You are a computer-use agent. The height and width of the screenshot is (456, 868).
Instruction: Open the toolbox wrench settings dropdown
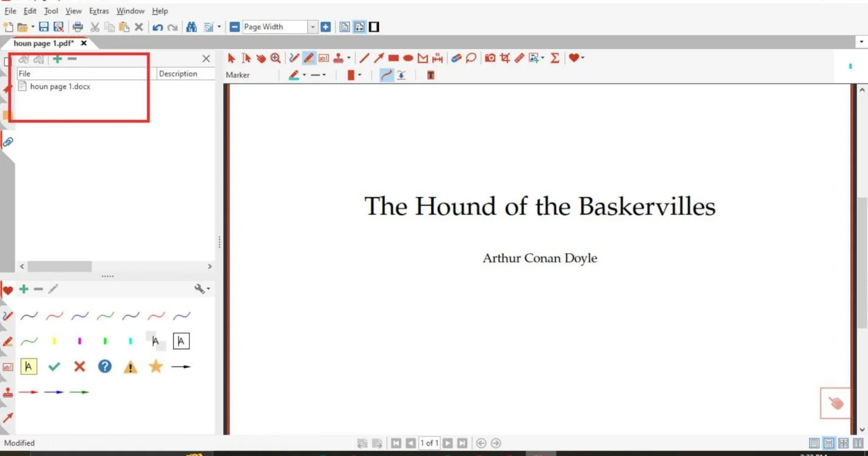tap(202, 289)
